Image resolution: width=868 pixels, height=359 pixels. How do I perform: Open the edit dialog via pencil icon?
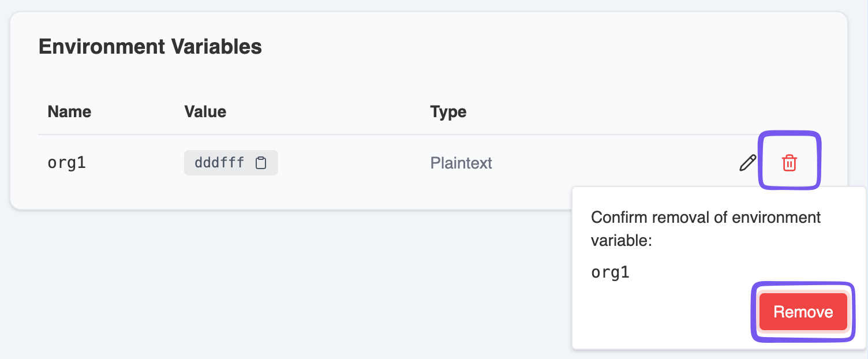(746, 162)
